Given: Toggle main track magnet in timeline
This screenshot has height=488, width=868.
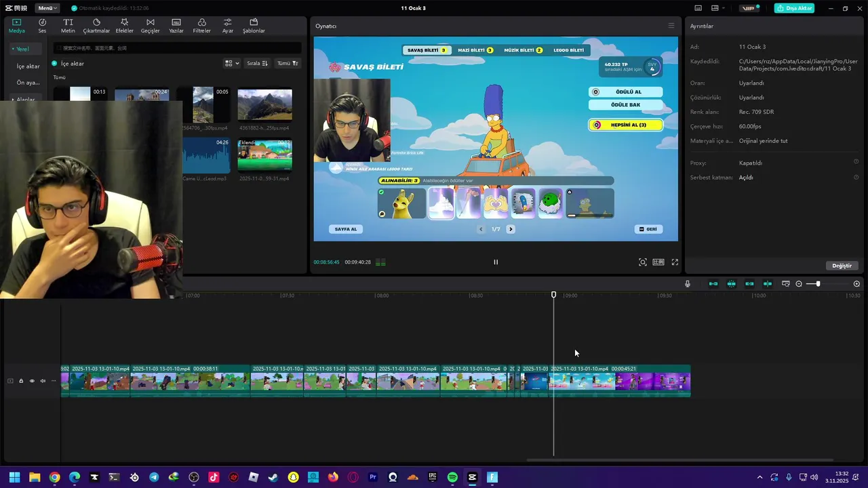Looking at the screenshot, I should (x=713, y=284).
